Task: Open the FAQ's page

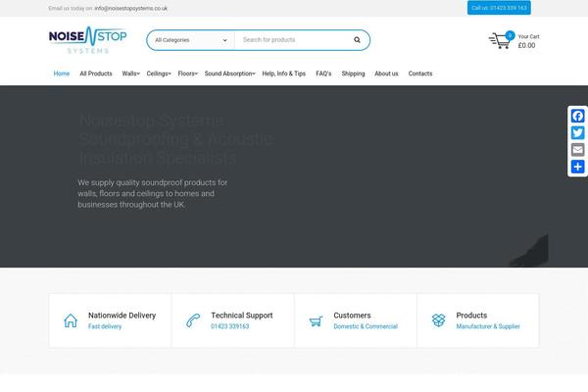Action: point(323,73)
